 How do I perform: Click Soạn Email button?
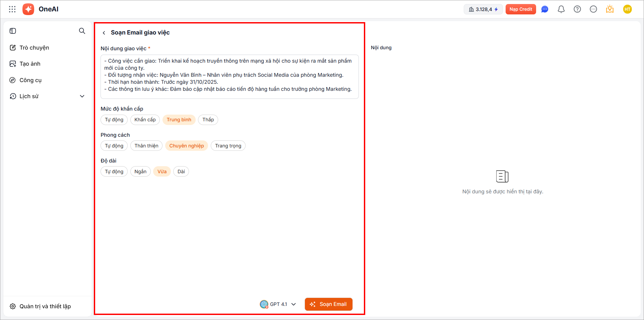(x=328, y=304)
